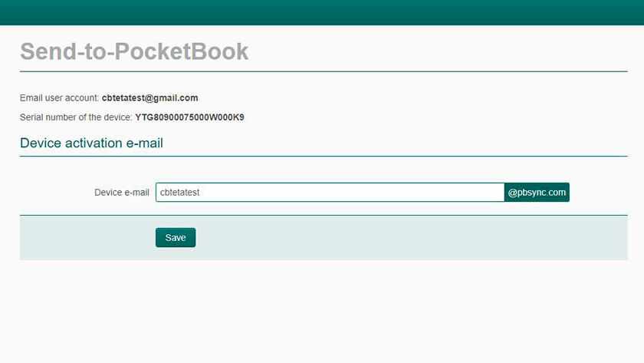The height and width of the screenshot is (363, 644).
Task: Click the Send-to-PocketBook page title
Action: point(134,51)
